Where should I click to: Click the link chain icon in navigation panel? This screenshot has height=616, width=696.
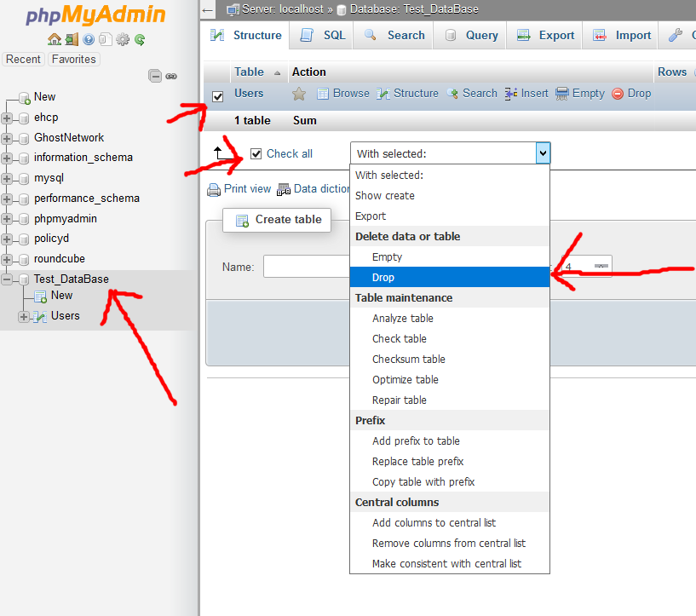[x=171, y=76]
